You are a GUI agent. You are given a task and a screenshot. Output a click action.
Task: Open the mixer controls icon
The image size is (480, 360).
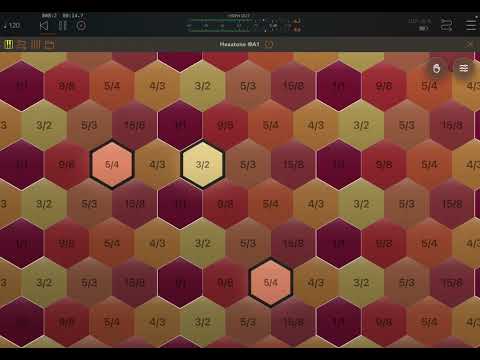pyautogui.click(x=22, y=44)
